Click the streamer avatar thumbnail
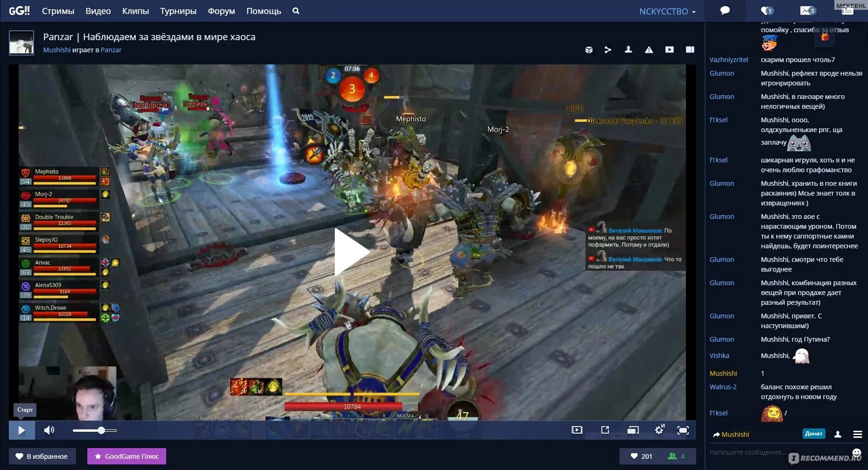The width and height of the screenshot is (868, 470). point(21,43)
